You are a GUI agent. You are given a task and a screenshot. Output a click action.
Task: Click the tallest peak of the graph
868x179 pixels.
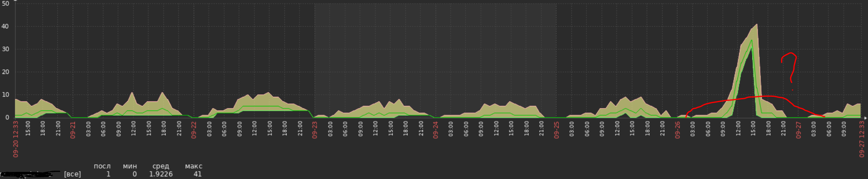[757, 25]
